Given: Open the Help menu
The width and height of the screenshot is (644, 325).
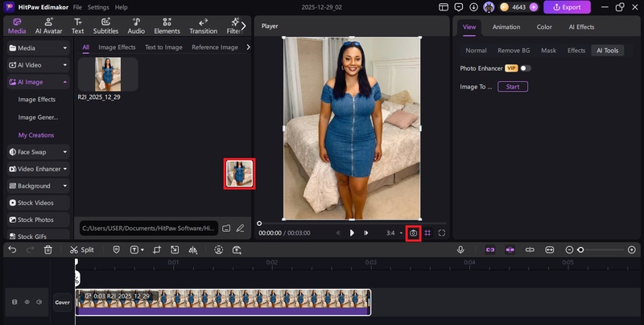Looking at the screenshot, I should [122, 7].
